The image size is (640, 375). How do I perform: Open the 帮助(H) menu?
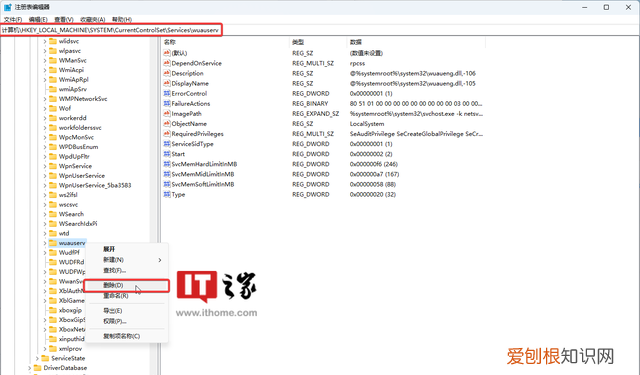[x=122, y=20]
